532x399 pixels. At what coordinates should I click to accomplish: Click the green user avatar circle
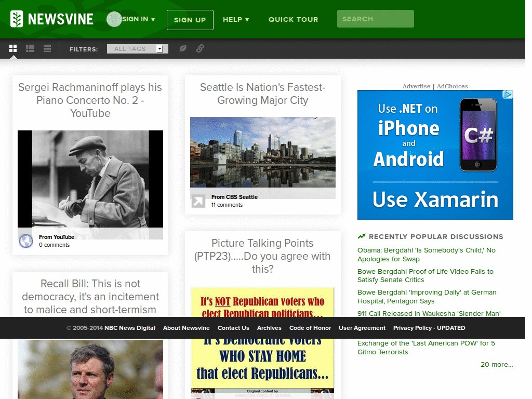point(114,19)
